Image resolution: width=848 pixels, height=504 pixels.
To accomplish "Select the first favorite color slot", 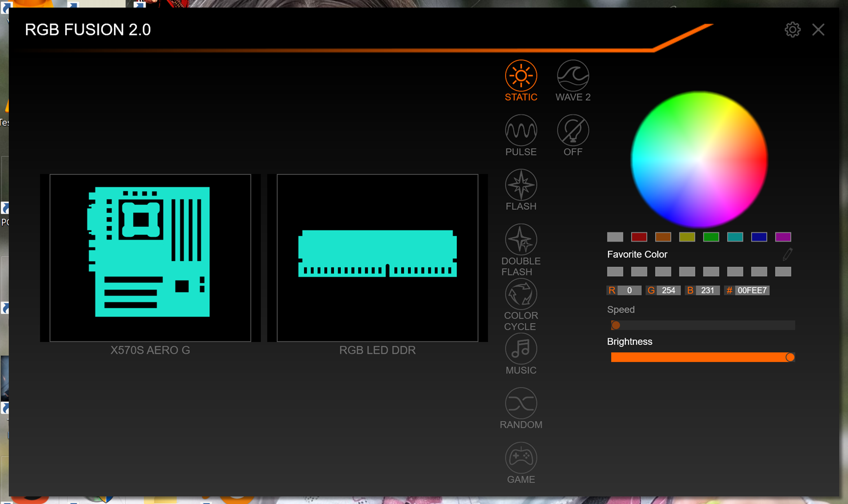I will click(615, 272).
